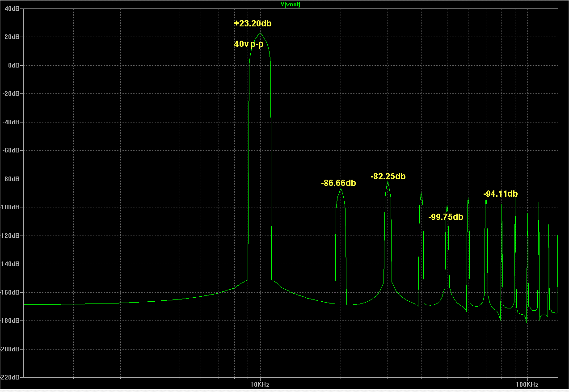Click the -94.11db annotation

point(501,194)
